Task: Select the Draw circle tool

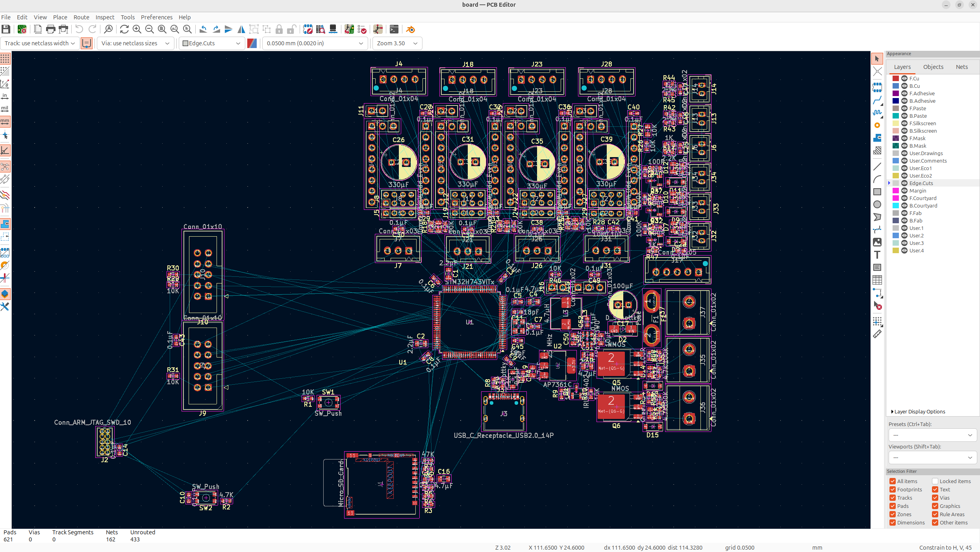Action: pos(877,204)
